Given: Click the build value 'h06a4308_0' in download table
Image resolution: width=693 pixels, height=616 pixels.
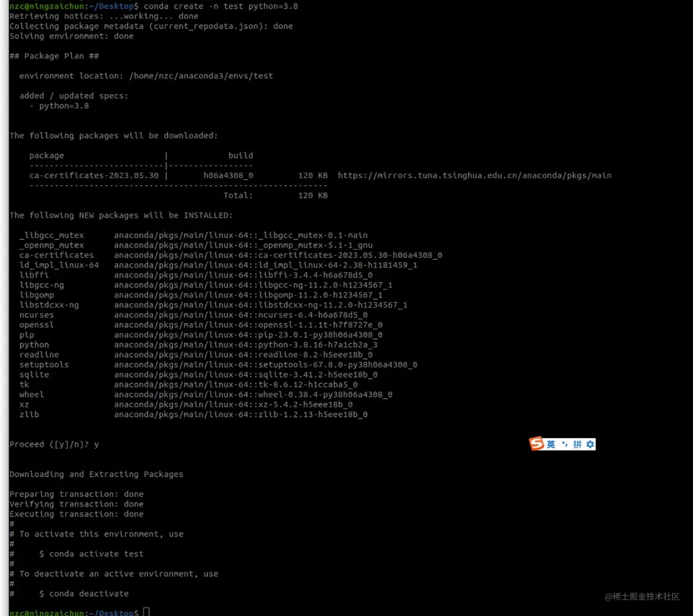Looking at the screenshot, I should point(228,175).
